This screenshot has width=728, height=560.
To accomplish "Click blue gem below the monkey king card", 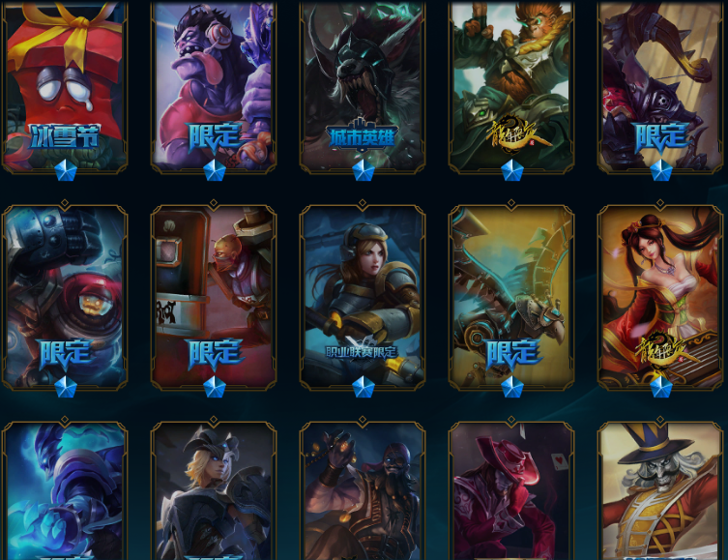I will coord(512,170).
